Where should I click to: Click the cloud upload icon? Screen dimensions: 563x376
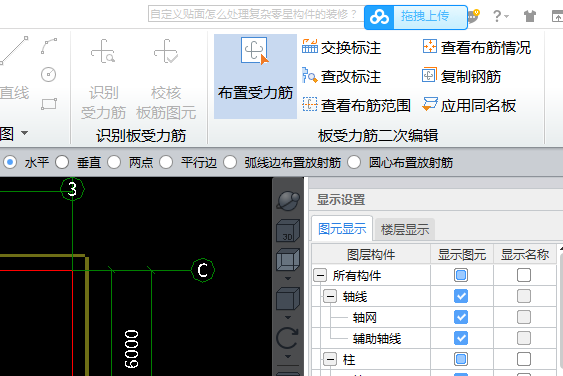[x=379, y=17]
